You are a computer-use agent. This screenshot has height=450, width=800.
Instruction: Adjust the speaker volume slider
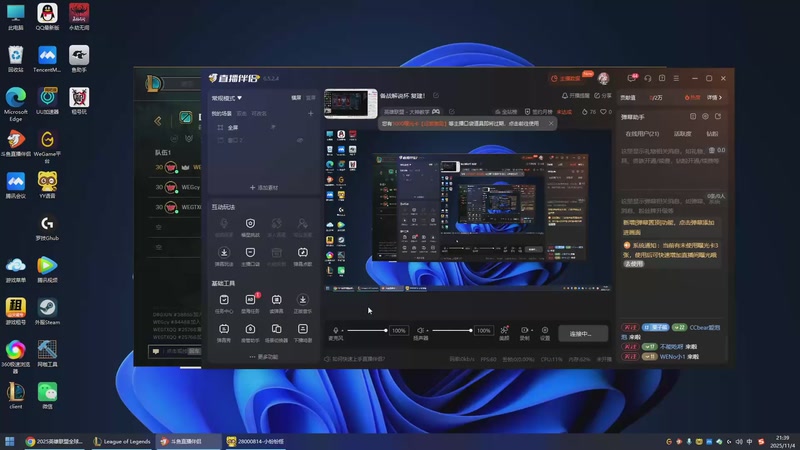(452, 331)
